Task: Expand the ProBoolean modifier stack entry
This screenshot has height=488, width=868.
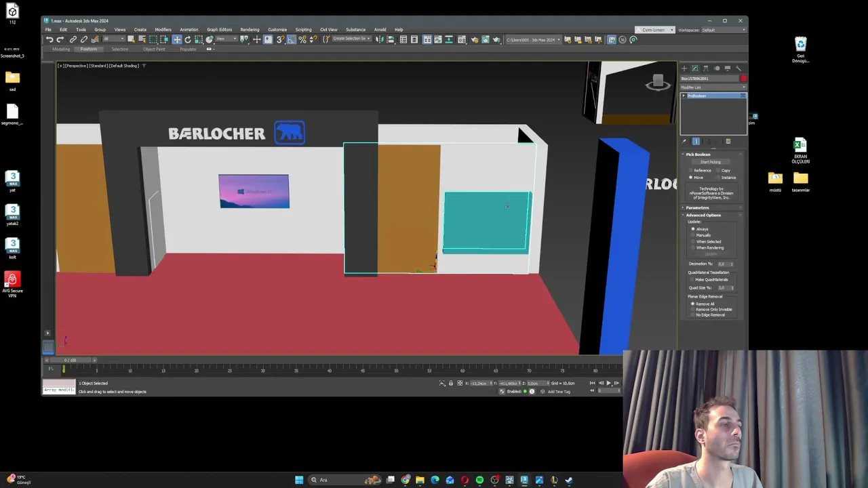Action: click(684, 96)
